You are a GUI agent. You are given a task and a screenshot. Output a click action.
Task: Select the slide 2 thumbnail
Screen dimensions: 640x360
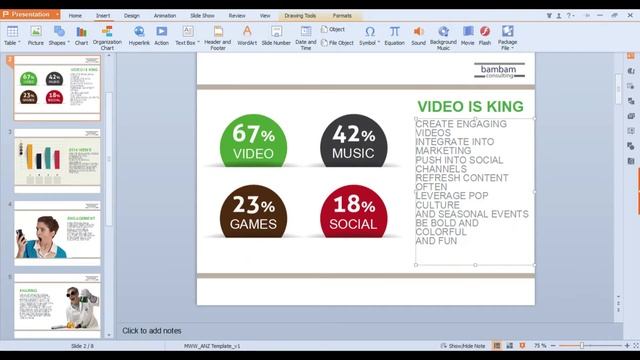click(x=57, y=88)
